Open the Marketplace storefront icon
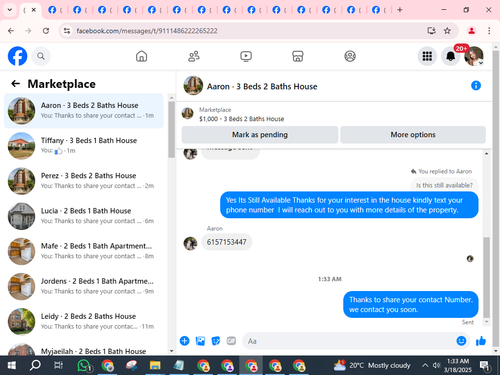This screenshot has height=375, width=500. pos(298,56)
